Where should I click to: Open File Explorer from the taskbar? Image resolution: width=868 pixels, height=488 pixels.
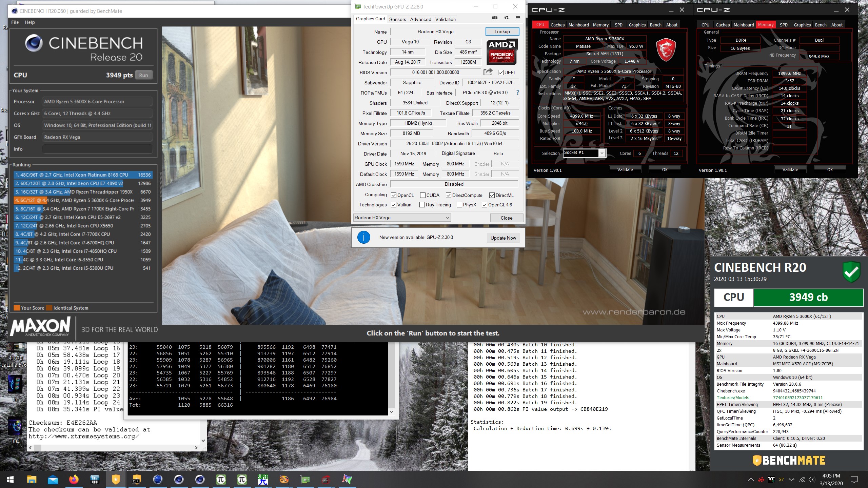32,480
